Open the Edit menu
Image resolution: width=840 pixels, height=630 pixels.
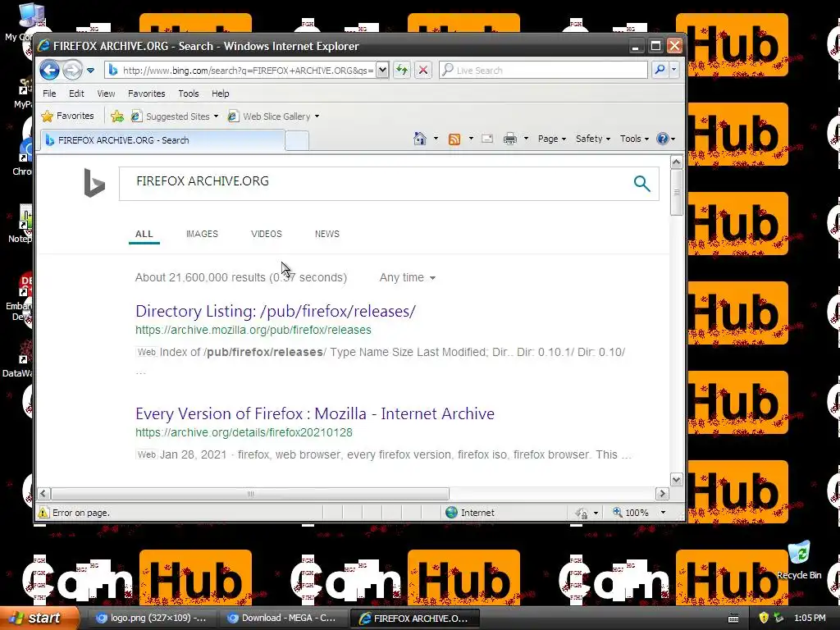click(x=76, y=94)
